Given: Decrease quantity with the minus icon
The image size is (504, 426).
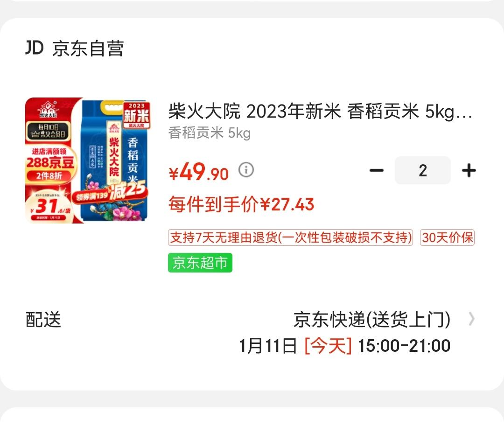Looking at the screenshot, I should pyautogui.click(x=377, y=170).
